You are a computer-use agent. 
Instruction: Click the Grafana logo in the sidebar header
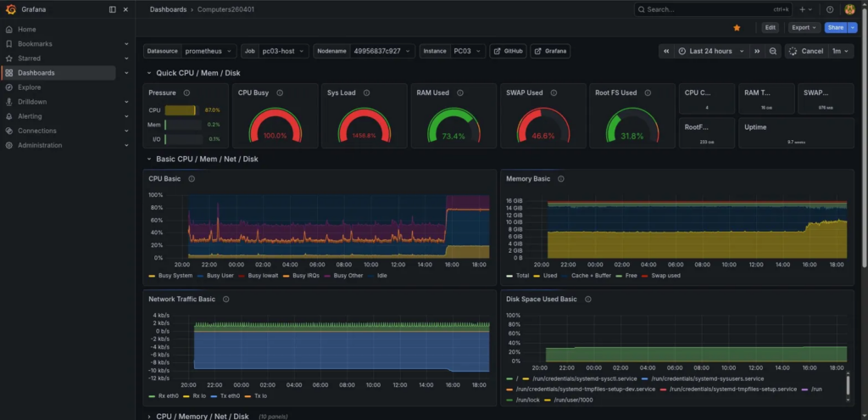(x=10, y=9)
